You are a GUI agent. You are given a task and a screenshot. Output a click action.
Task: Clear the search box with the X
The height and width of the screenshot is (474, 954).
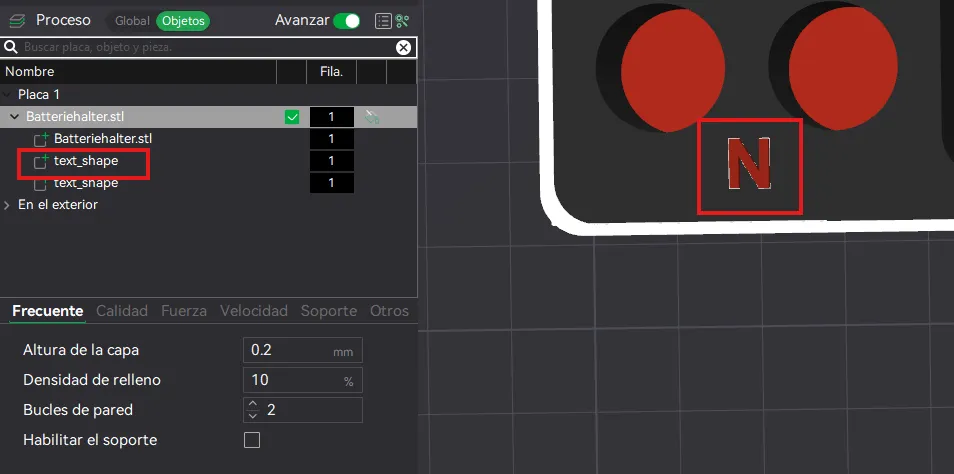(x=403, y=47)
